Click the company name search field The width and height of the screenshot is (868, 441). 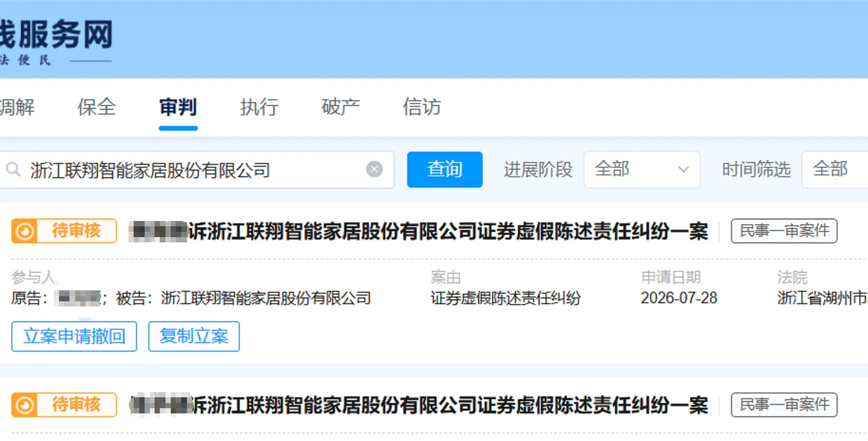197,170
